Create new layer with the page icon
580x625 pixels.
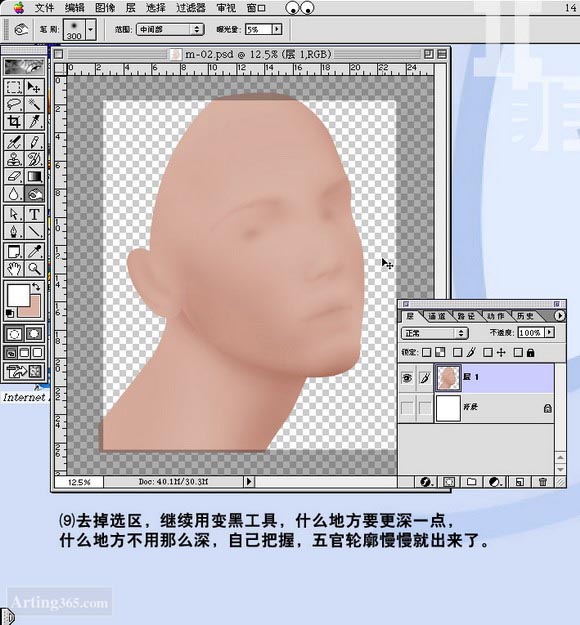[519, 482]
